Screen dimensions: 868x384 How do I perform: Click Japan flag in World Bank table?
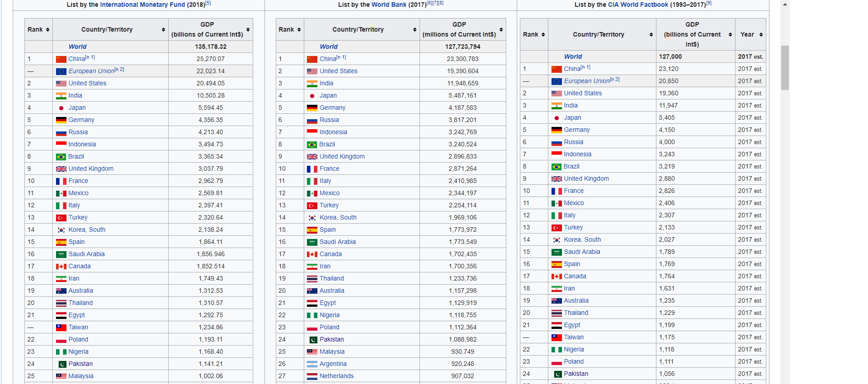[x=312, y=96]
